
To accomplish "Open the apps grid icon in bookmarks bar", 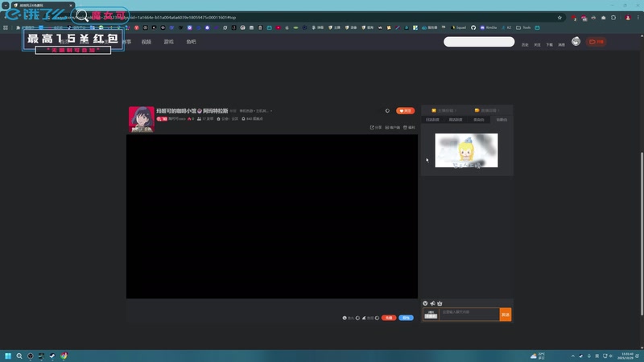I will (x=6, y=27).
